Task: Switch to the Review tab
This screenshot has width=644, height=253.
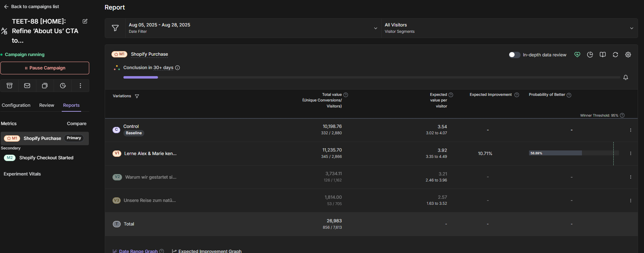Action: point(47,105)
